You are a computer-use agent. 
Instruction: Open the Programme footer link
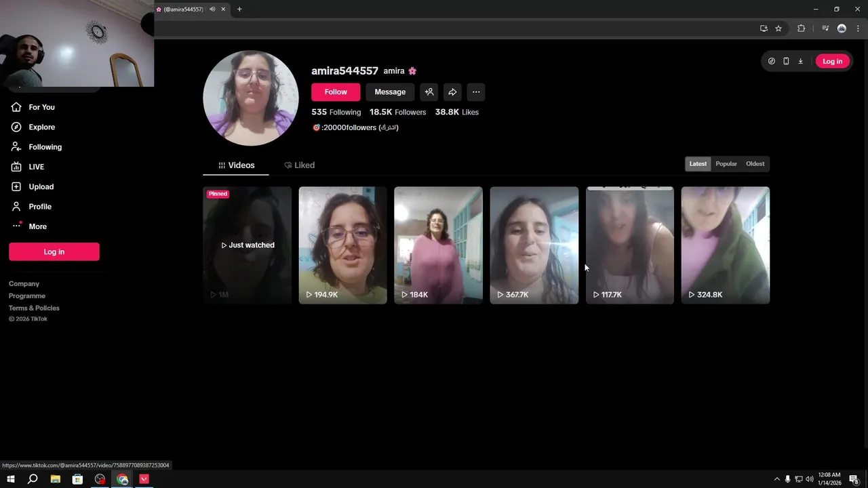(x=27, y=296)
